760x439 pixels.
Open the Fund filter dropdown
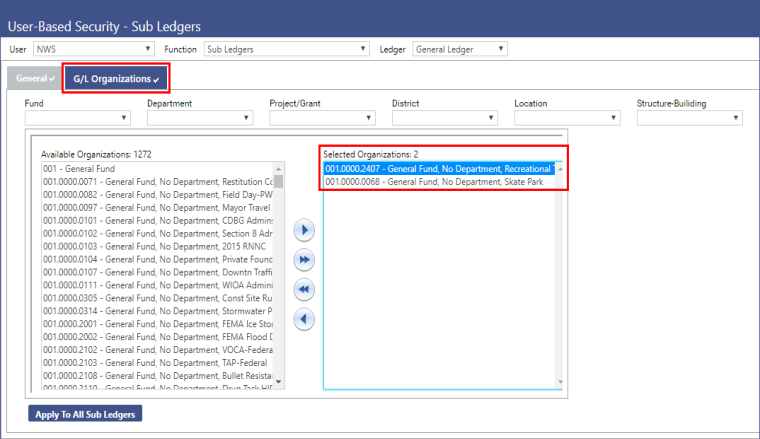click(x=78, y=118)
